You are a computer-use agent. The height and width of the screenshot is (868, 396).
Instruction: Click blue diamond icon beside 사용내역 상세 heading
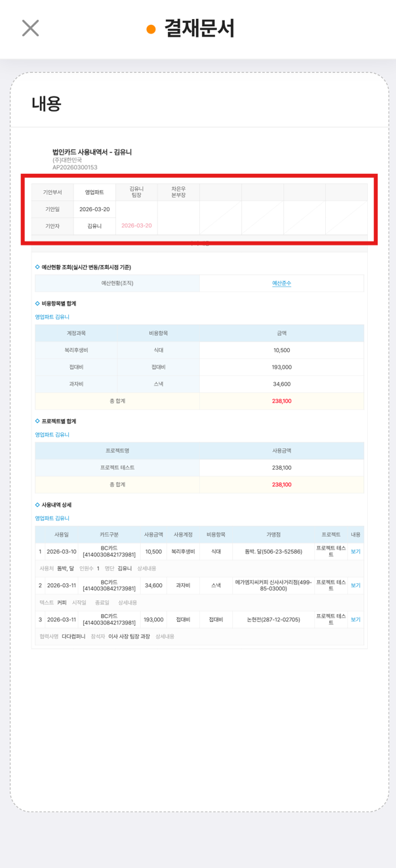point(37,505)
